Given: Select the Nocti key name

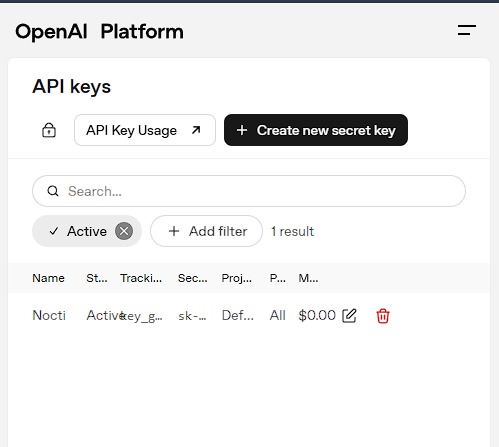Looking at the screenshot, I should (49, 315).
